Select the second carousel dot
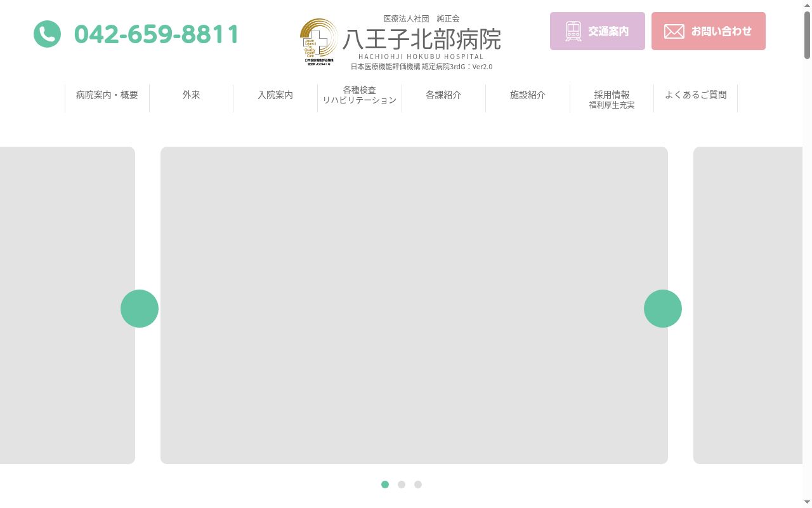Screen dimensions: 812x508 402,485
